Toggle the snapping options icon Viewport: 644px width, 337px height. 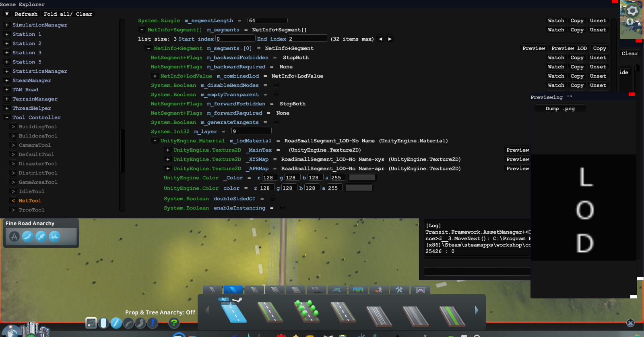(x=91, y=323)
